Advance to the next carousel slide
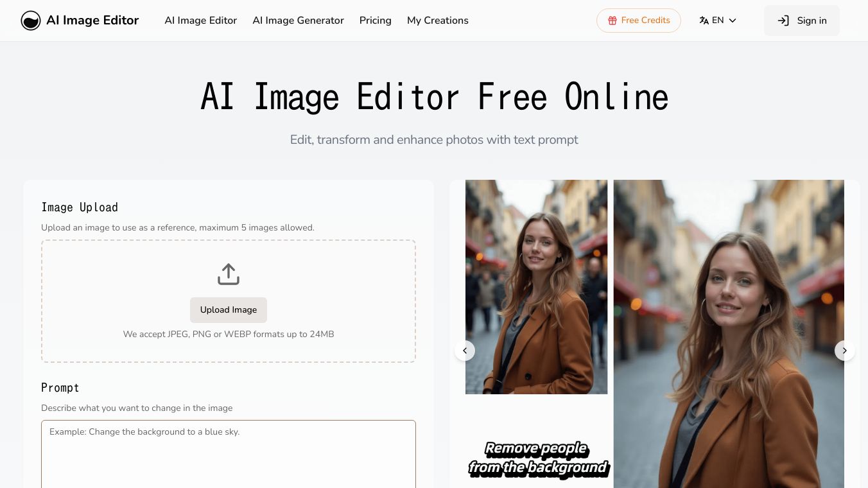The image size is (868, 488). (845, 351)
